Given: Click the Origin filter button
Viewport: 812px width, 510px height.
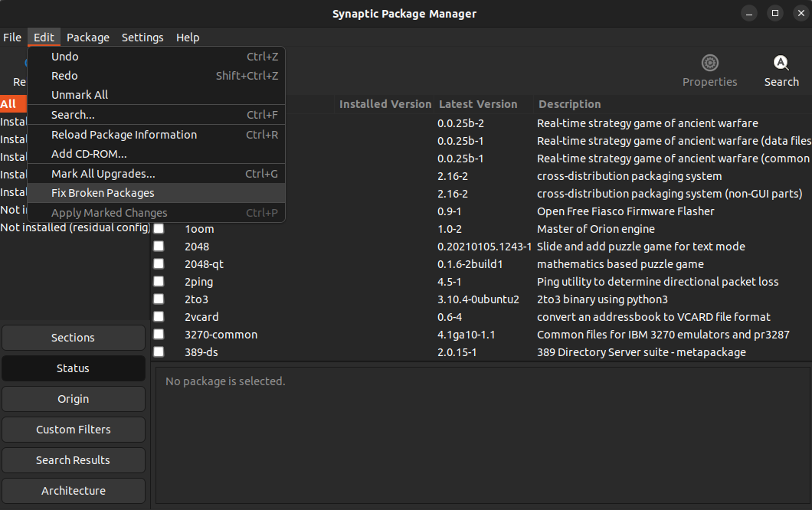Looking at the screenshot, I should 74,399.
